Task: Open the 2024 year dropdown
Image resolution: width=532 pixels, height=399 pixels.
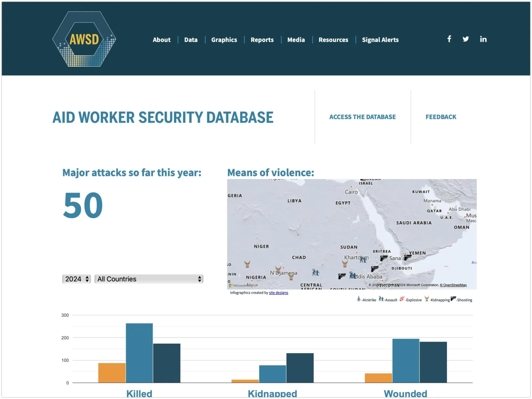Action: [x=77, y=279]
